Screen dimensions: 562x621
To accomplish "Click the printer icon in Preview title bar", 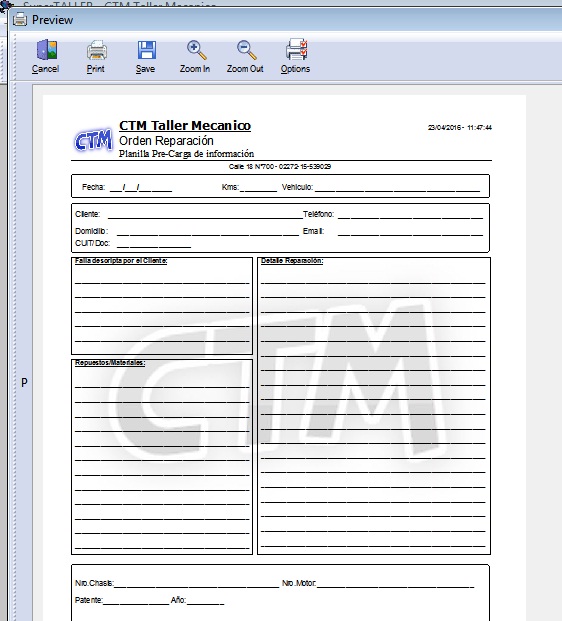I will click(20, 19).
